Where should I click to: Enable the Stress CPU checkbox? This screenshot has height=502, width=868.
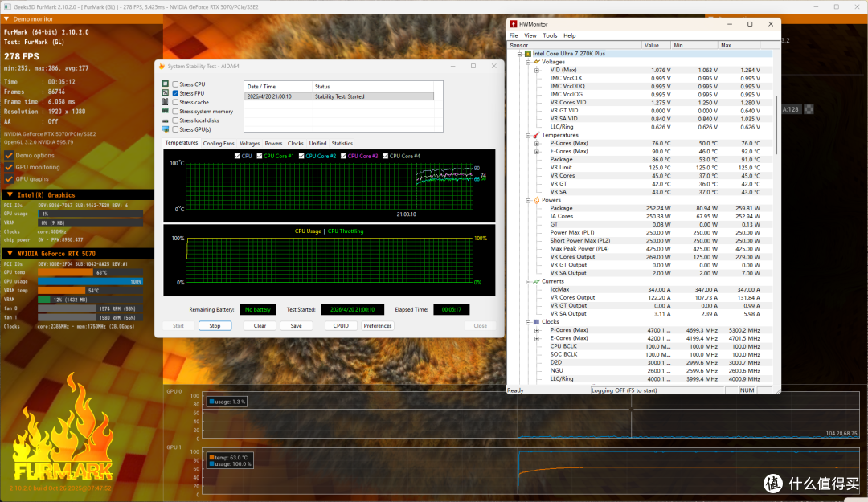coord(175,84)
